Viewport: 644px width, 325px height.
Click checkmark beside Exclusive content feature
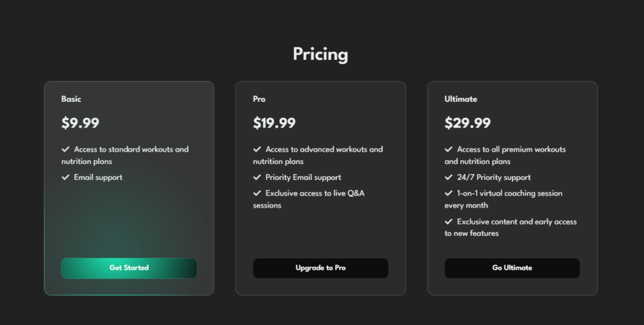tap(448, 221)
